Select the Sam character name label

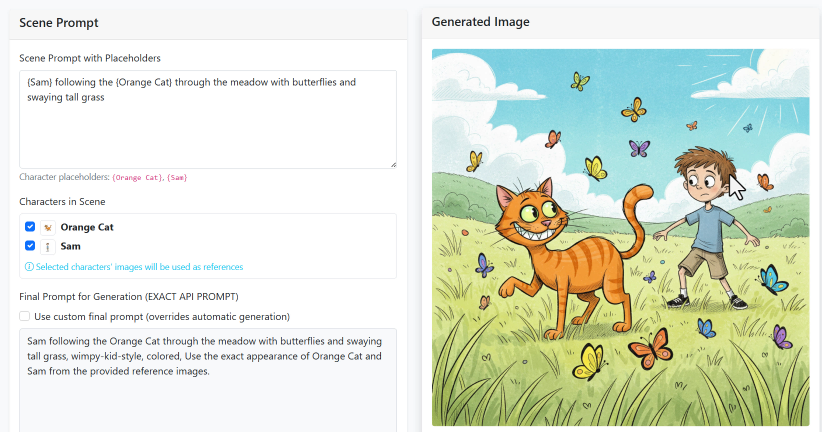tap(71, 246)
